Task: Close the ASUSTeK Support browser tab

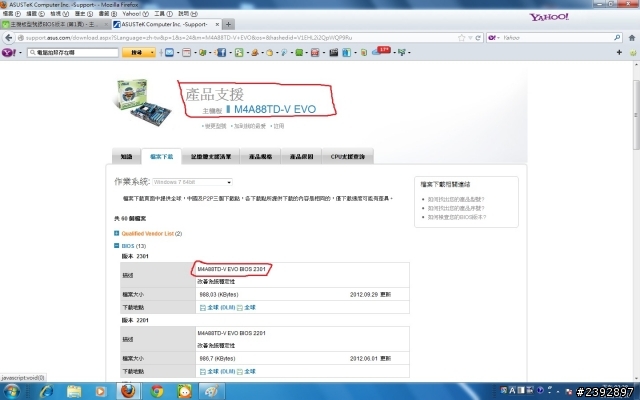Action: pyautogui.click(x=217, y=24)
